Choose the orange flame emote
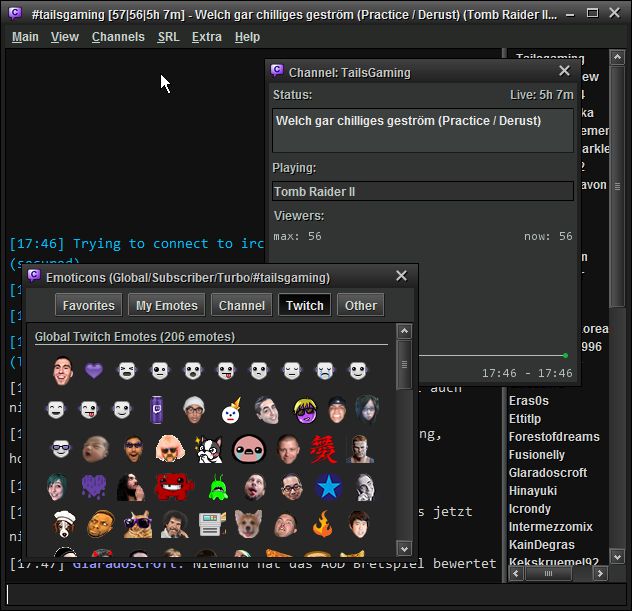 coord(322,524)
